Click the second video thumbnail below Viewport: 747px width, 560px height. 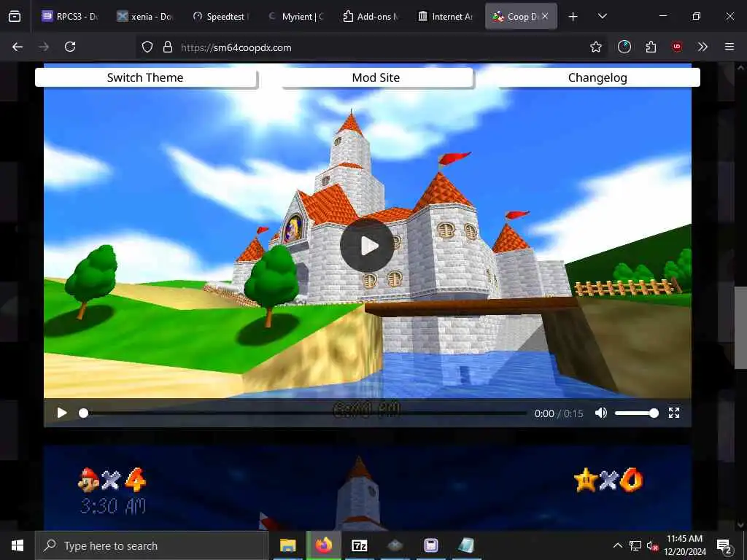(x=368, y=488)
